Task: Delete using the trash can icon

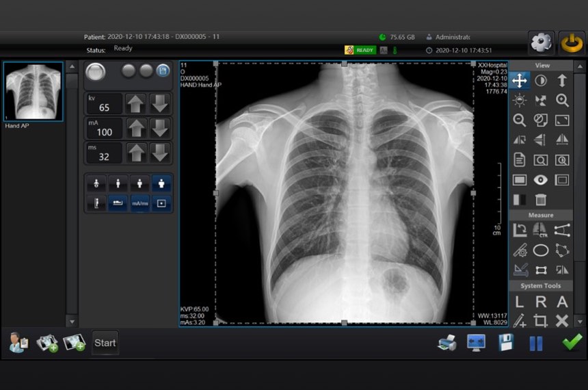Action: pos(541,200)
